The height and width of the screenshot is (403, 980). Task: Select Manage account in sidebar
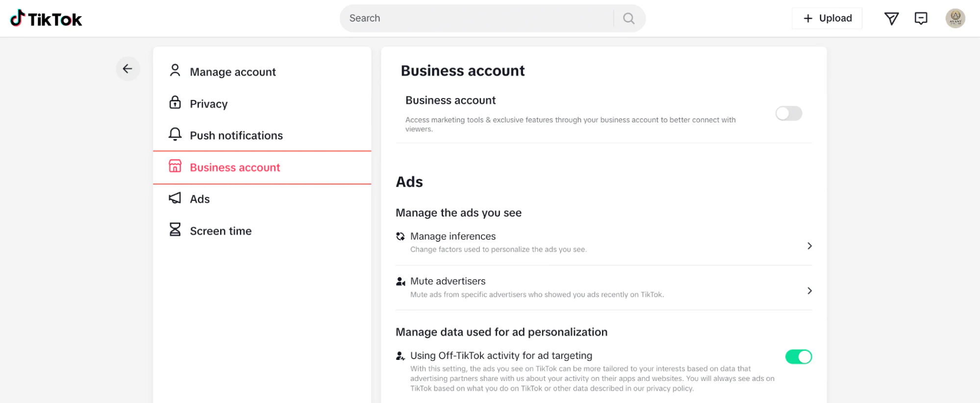tap(232, 72)
